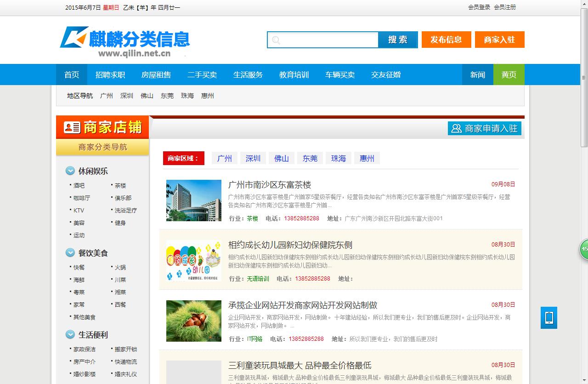This screenshot has width=588, height=384.
Task: Open the chestnut thumbnail for 网站开发 listing
Action: [x=194, y=321]
